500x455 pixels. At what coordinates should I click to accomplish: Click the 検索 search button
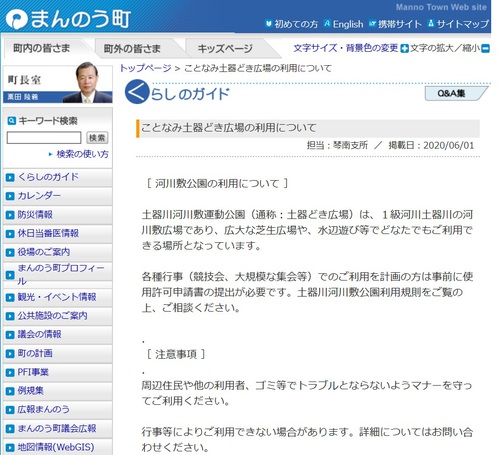97,137
